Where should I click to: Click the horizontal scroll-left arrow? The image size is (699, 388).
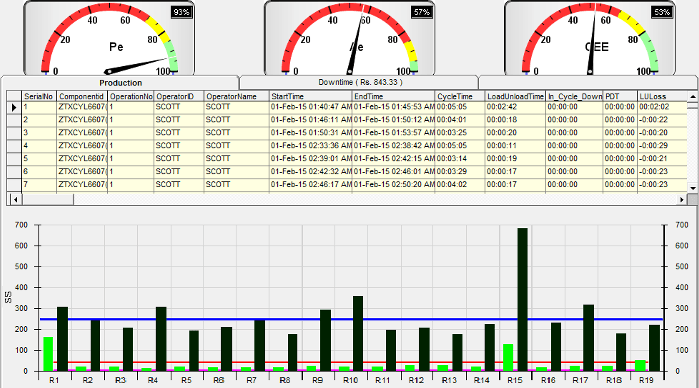[15, 199]
